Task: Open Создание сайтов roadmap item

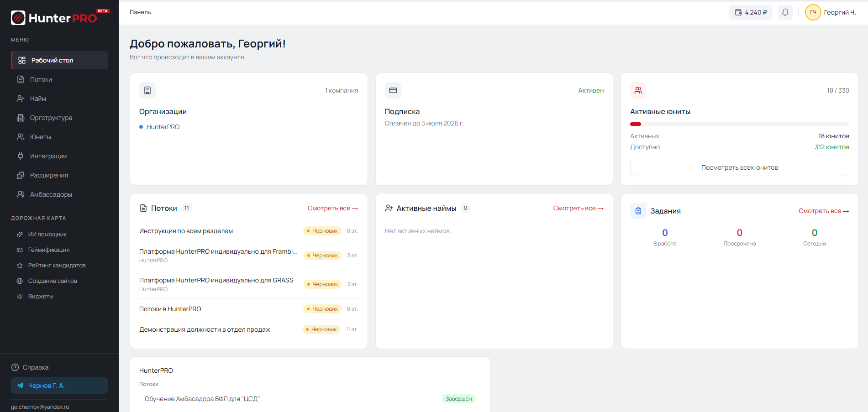Action: coord(59,281)
